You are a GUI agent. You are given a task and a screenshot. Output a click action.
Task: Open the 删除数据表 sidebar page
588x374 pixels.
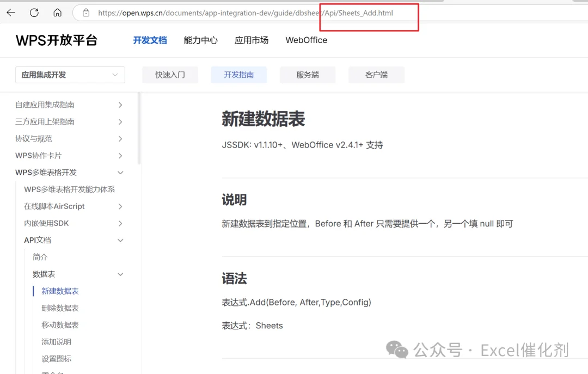coord(60,308)
